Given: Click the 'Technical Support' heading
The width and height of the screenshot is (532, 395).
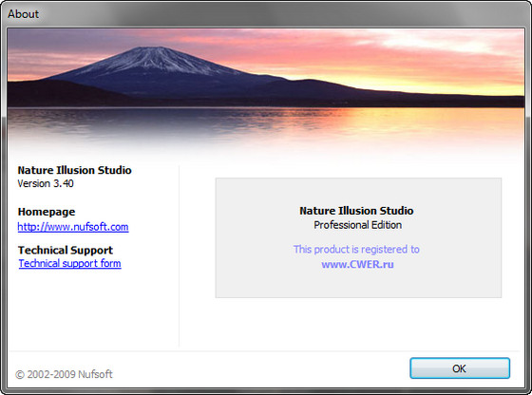Looking at the screenshot, I should coord(66,250).
